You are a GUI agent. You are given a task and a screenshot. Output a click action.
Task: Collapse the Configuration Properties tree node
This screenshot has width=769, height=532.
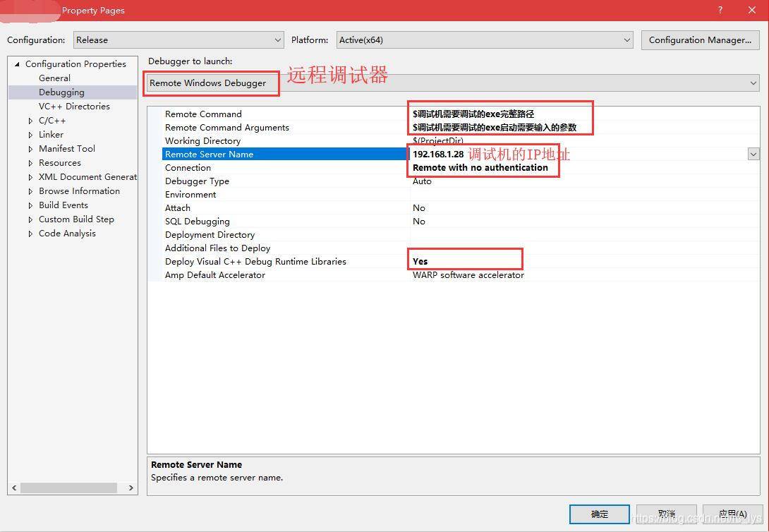click(x=17, y=64)
